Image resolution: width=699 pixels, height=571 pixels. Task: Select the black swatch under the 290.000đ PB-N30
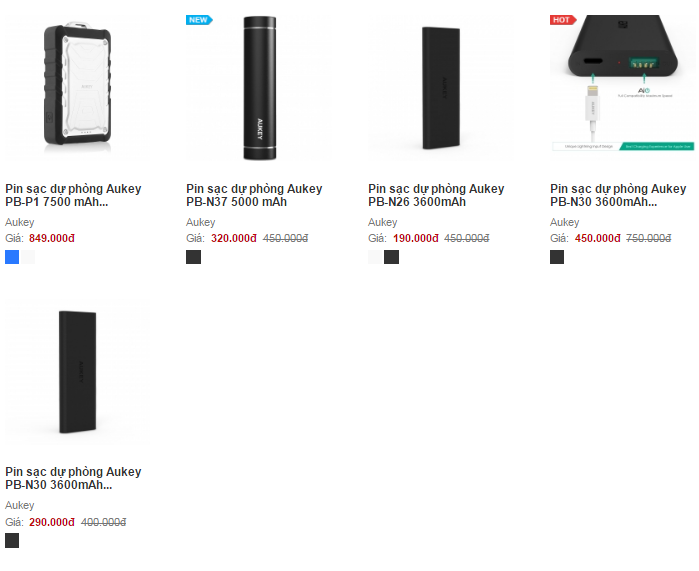pos(12,541)
